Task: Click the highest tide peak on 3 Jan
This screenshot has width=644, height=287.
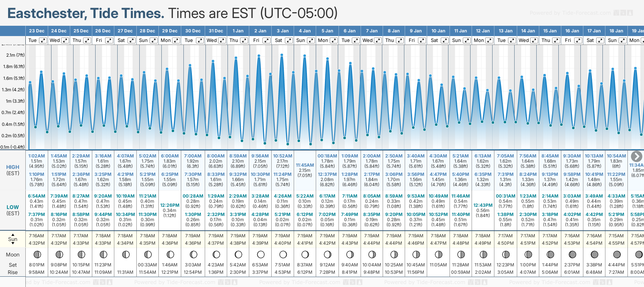Action: point(282,55)
